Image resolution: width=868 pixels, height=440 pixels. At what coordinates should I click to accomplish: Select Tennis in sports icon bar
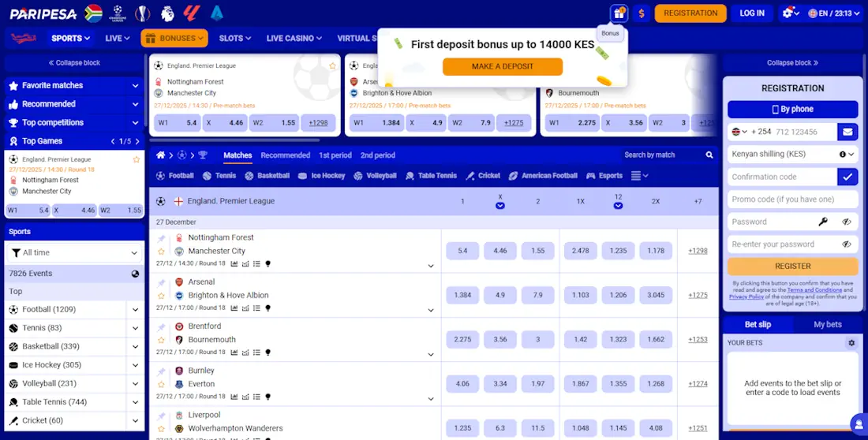point(219,175)
